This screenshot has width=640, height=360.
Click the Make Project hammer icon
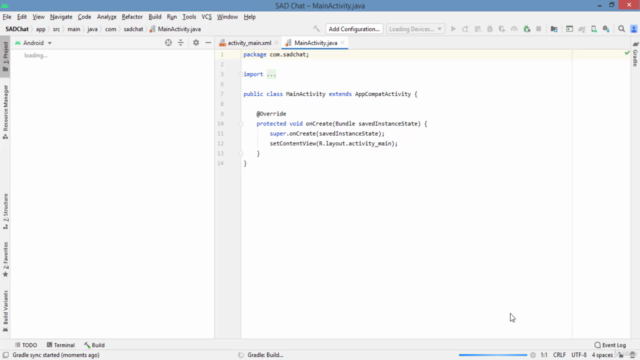point(316,29)
